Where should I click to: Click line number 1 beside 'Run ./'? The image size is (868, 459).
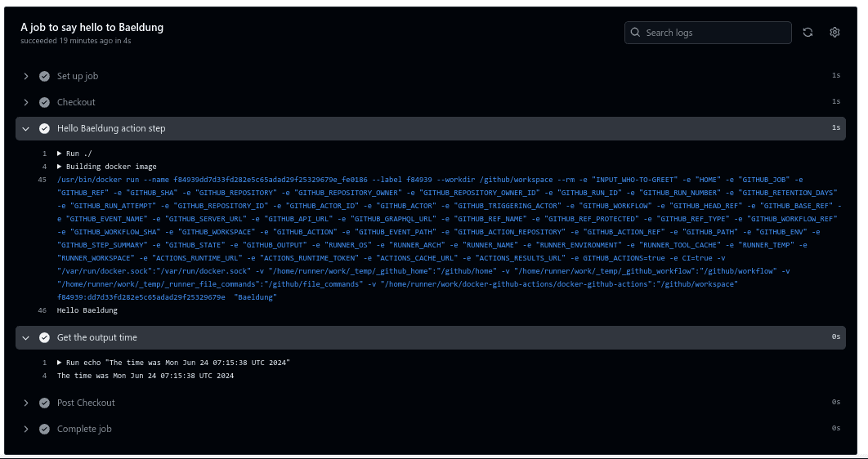pyautogui.click(x=44, y=154)
